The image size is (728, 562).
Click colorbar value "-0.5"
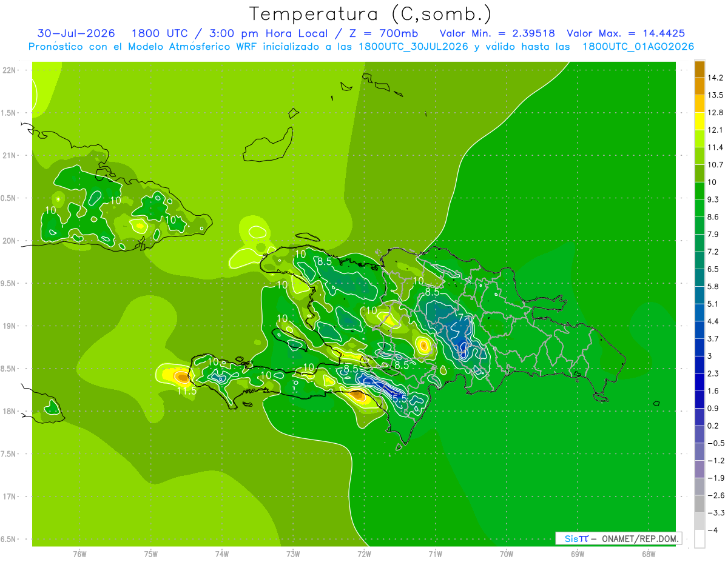coord(715,443)
